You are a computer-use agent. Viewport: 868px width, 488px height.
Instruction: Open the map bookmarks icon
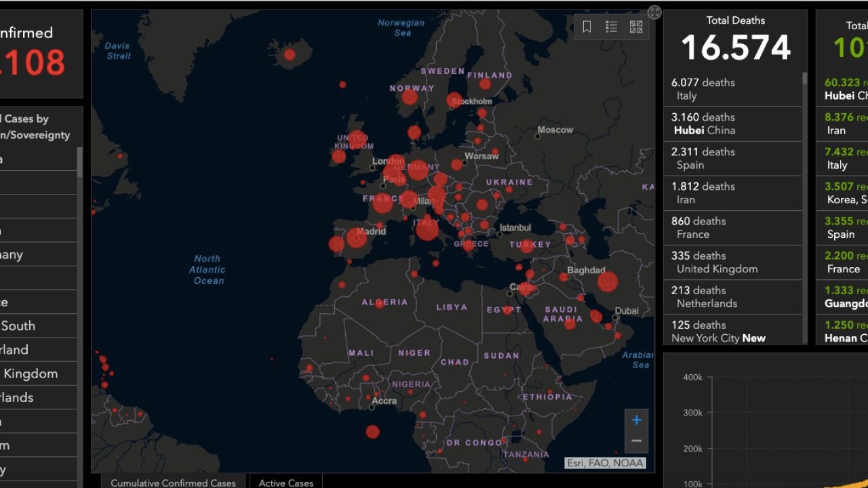587,26
